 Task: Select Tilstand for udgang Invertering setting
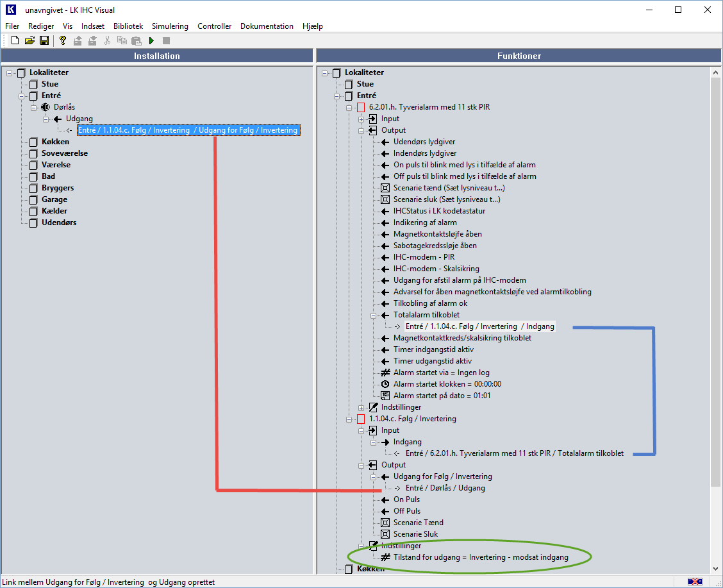481,557
